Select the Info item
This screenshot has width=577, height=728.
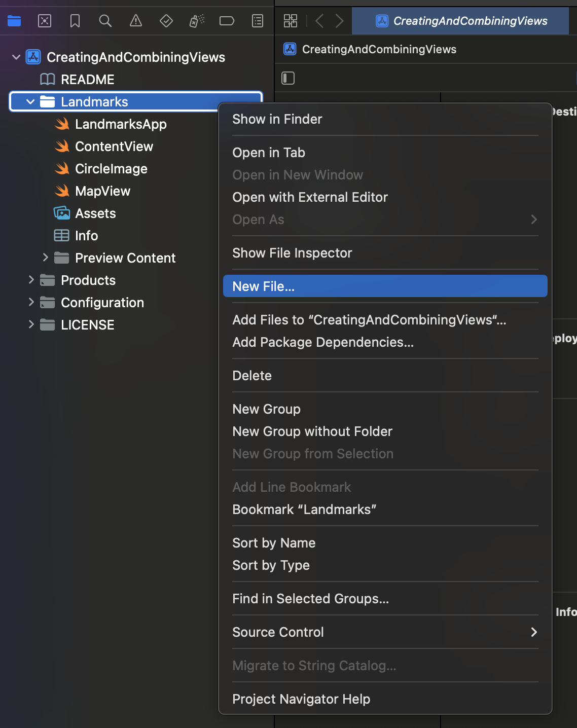pyautogui.click(x=86, y=235)
